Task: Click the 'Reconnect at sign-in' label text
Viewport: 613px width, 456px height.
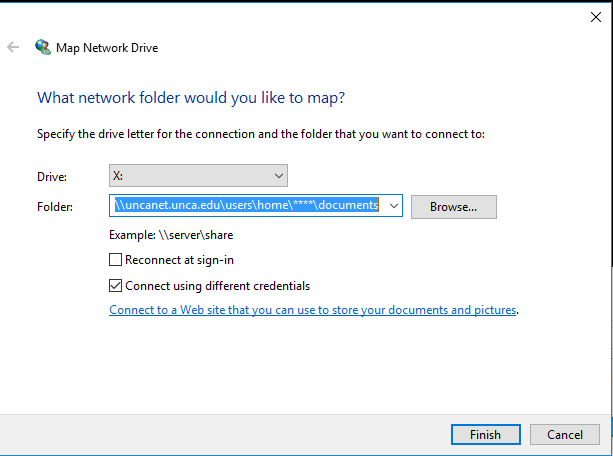Action: point(179,260)
